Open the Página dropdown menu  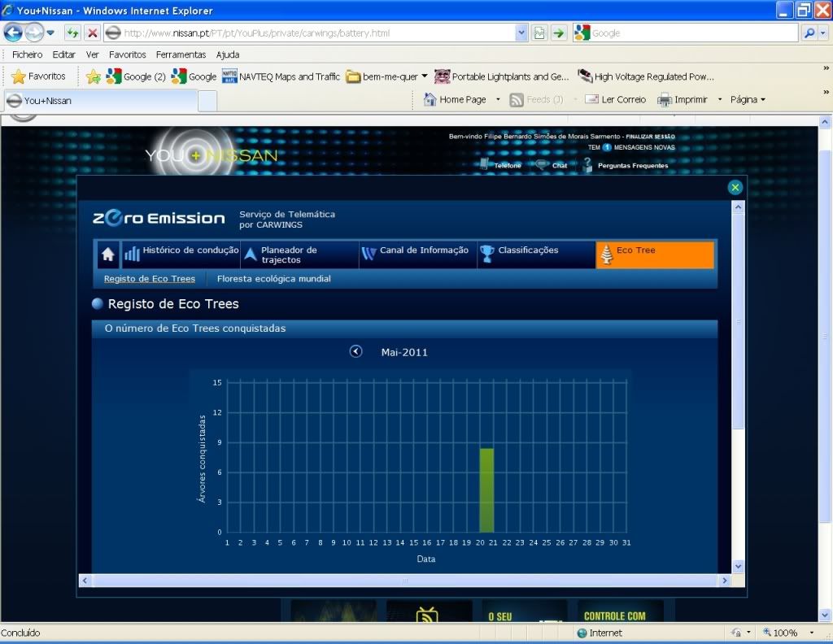coord(748,99)
